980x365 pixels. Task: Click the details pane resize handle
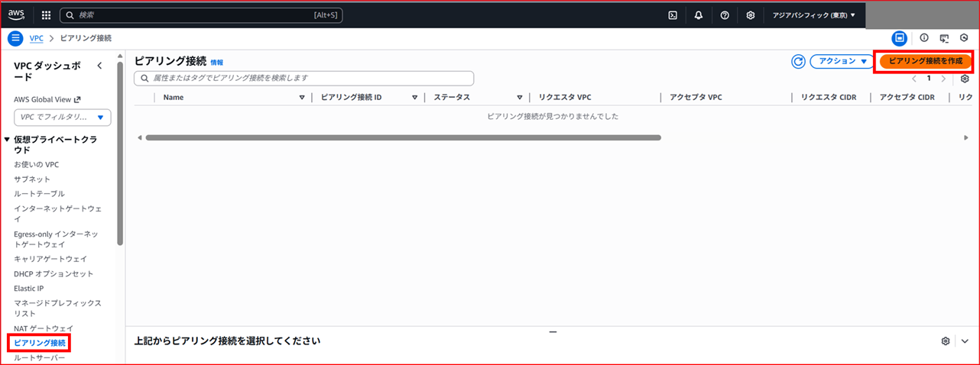point(553,331)
